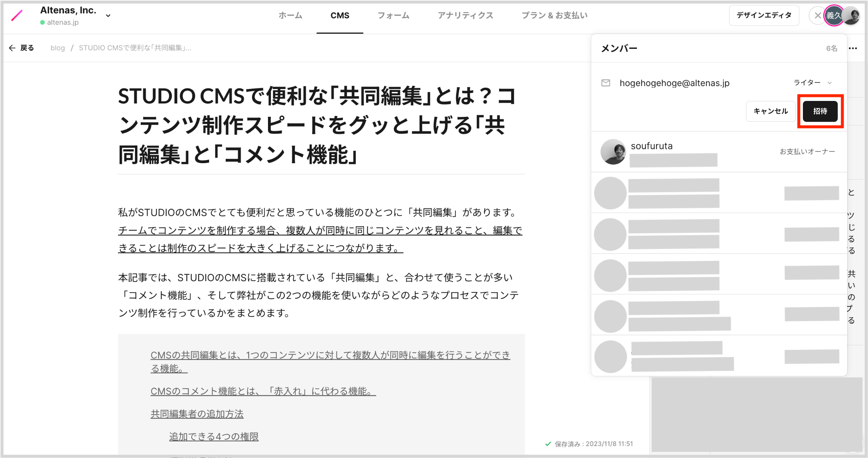Click the メンバー panel heading
The width and height of the screenshot is (868, 458).
point(619,48)
